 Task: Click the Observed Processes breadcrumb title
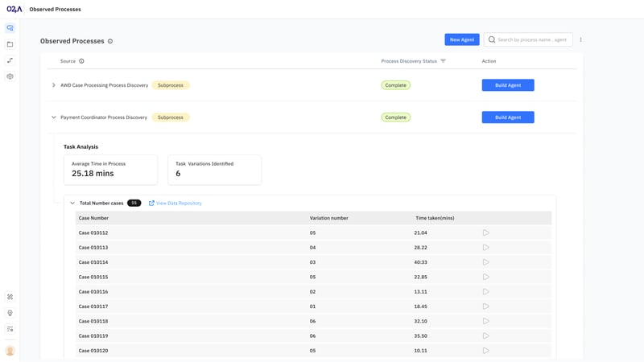tap(55, 9)
